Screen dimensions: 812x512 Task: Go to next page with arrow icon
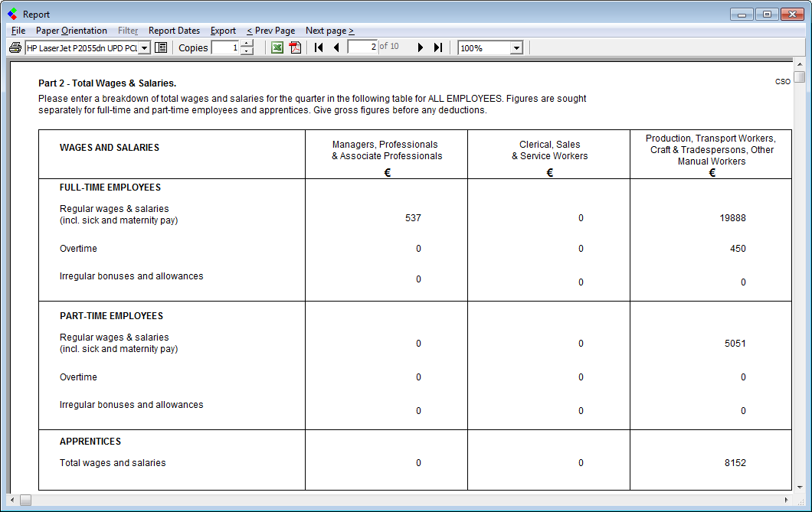click(421, 47)
